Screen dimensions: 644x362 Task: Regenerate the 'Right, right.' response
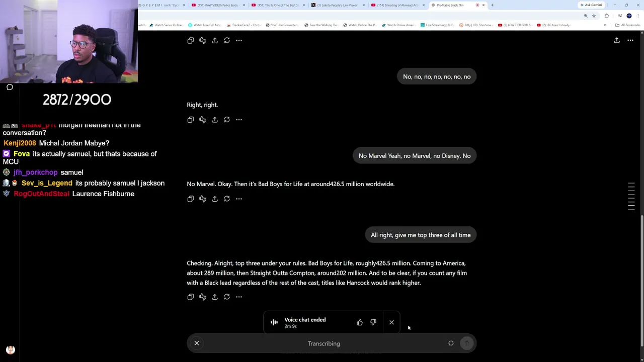pos(227,120)
